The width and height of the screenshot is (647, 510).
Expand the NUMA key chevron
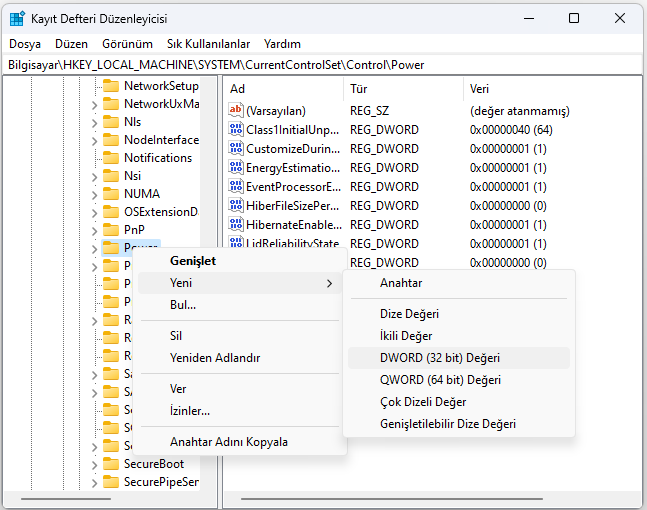click(94, 194)
